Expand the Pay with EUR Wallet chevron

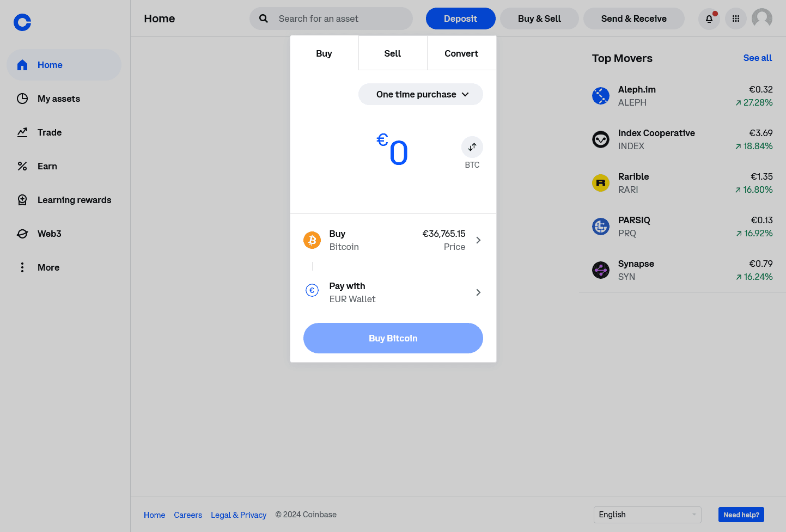pyautogui.click(x=478, y=292)
